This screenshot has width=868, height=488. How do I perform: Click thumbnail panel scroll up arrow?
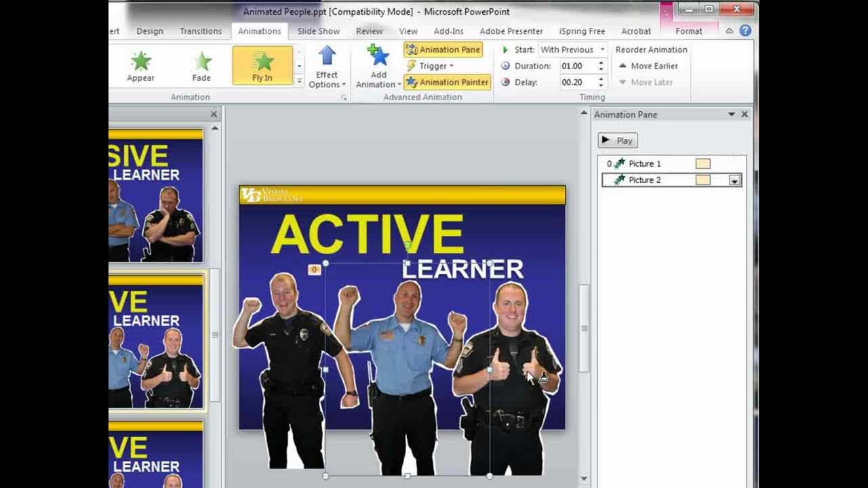[215, 128]
